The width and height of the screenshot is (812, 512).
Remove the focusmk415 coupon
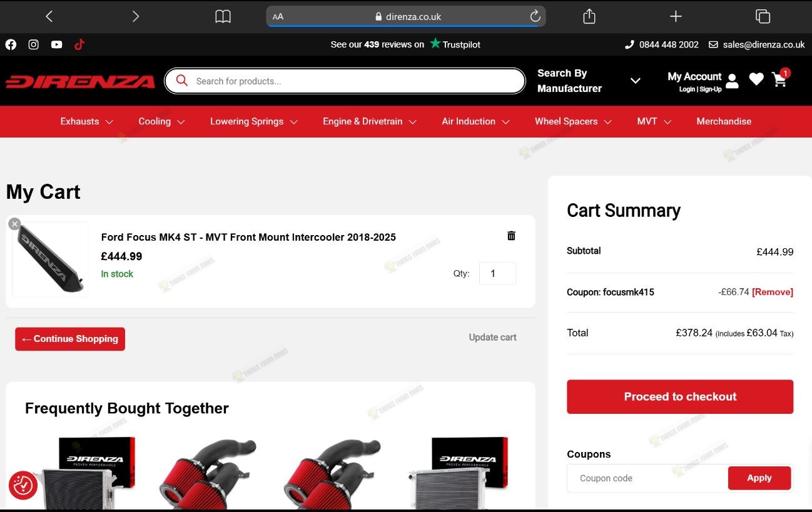click(x=773, y=292)
